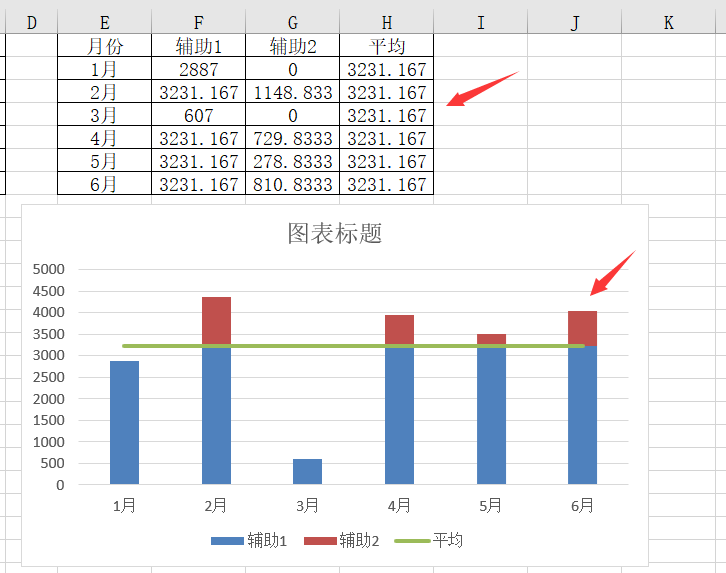The image size is (726, 573).
Task: Select the 辅助2 cell for 1月 showing 0
Action: click(x=293, y=69)
